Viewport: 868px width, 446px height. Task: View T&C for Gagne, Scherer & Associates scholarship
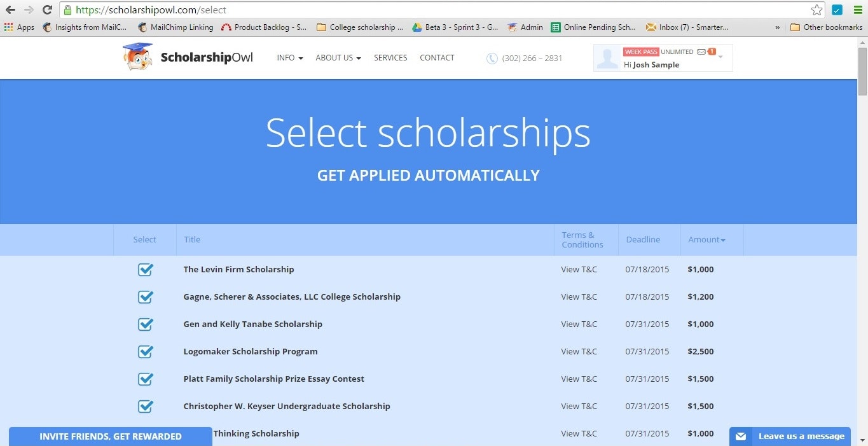click(x=579, y=296)
